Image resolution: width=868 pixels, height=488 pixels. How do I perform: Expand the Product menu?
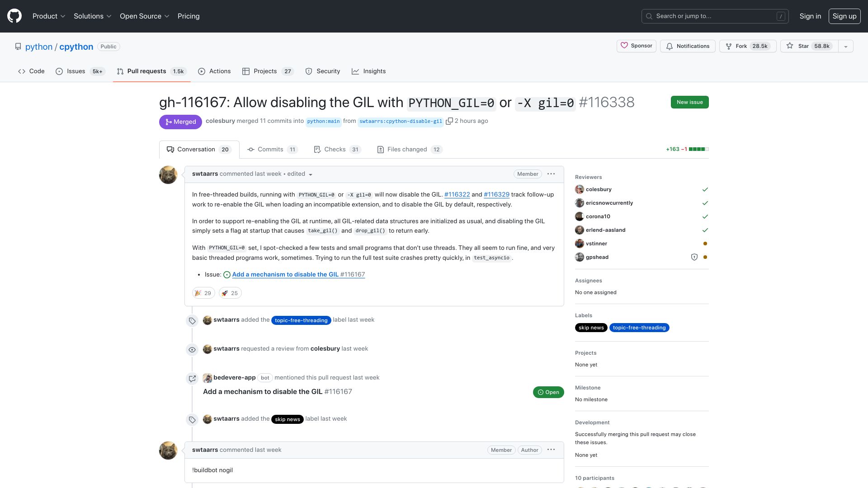click(x=49, y=16)
